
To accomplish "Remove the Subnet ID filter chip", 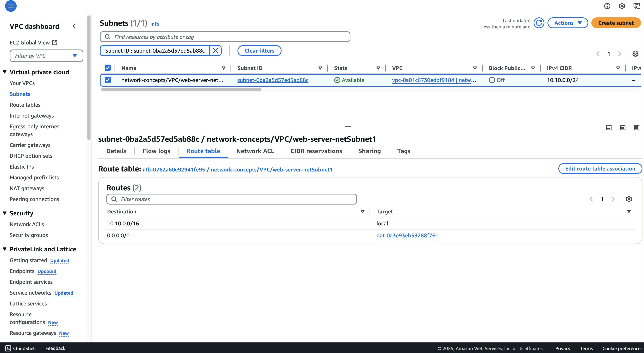I will click(215, 51).
